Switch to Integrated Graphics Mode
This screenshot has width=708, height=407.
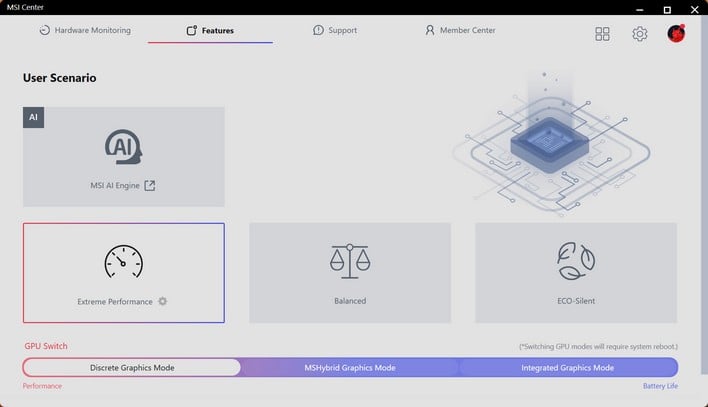[x=568, y=368]
